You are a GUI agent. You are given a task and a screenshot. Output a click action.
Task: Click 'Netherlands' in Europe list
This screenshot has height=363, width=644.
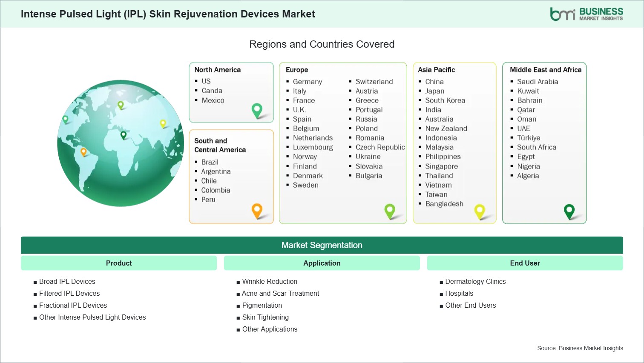(313, 138)
